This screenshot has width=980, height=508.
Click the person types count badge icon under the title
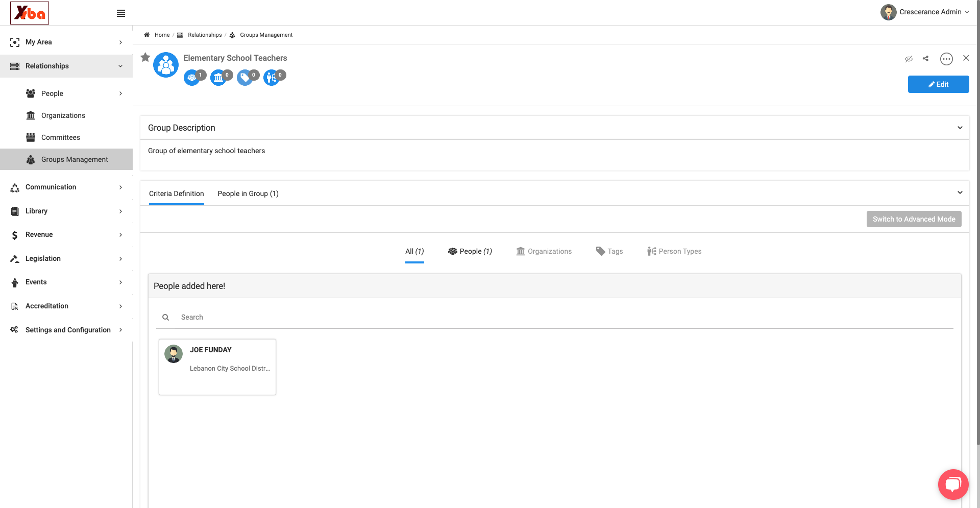click(272, 78)
